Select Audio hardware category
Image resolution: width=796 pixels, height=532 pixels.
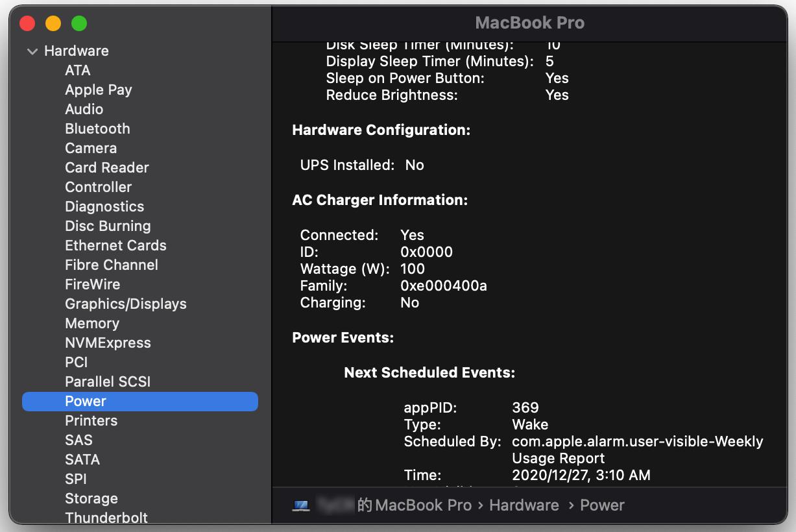click(x=84, y=109)
